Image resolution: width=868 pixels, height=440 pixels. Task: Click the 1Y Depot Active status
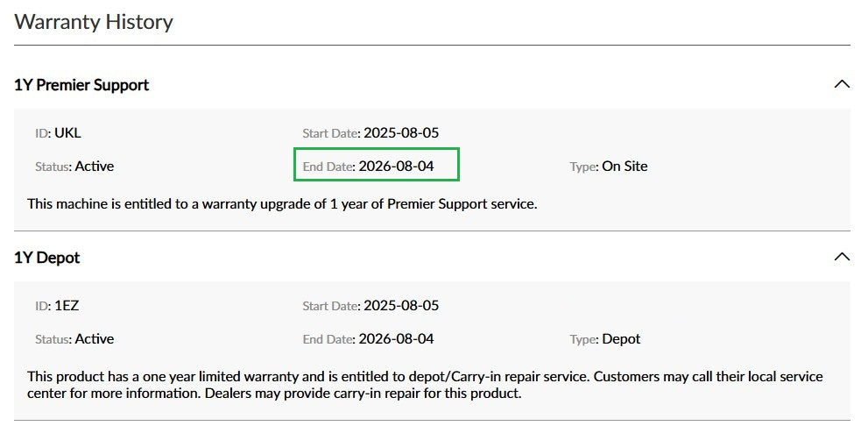coord(95,338)
